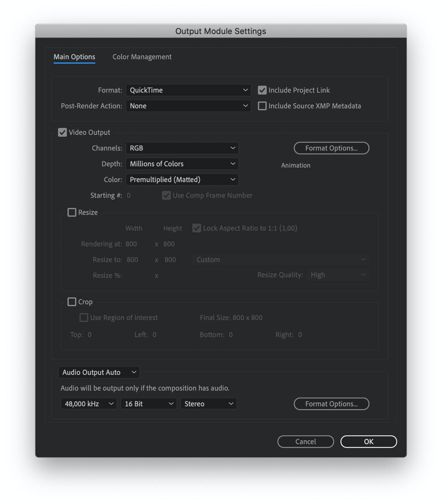Switch to the Color Management tab

point(142,57)
